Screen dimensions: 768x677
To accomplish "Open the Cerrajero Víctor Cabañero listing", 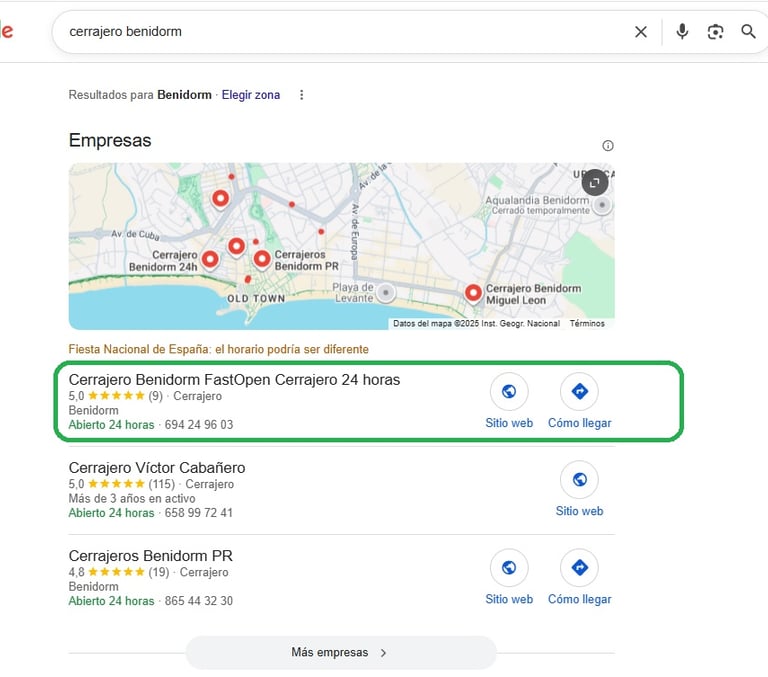I will (157, 468).
